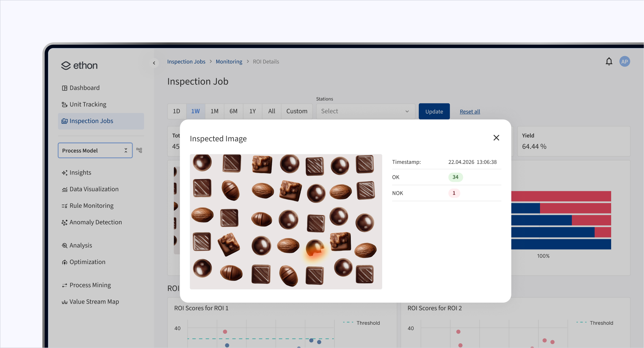Select the Rule Monitoring icon
Screen dimensions: 644x348
(x=65, y=205)
